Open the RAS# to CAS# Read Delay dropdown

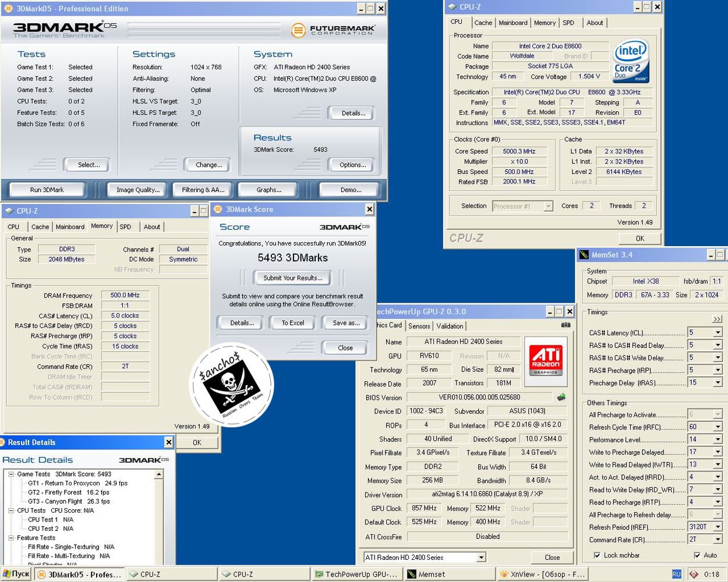tap(718, 345)
